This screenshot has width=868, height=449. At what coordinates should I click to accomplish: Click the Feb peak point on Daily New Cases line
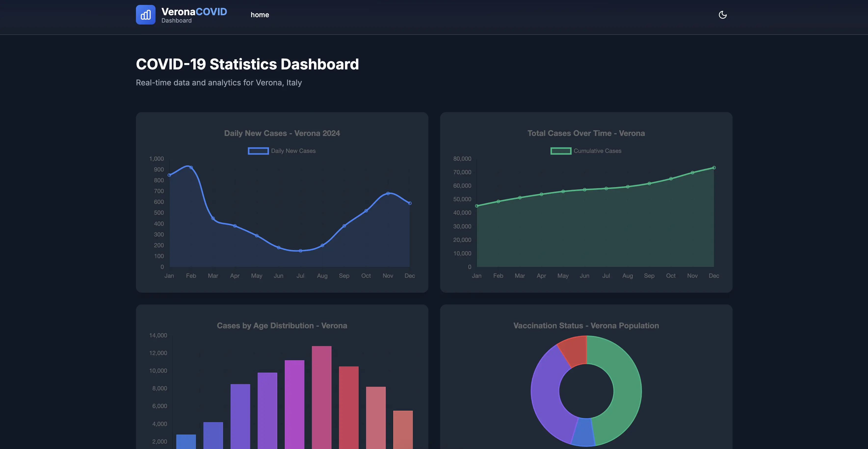(x=191, y=168)
